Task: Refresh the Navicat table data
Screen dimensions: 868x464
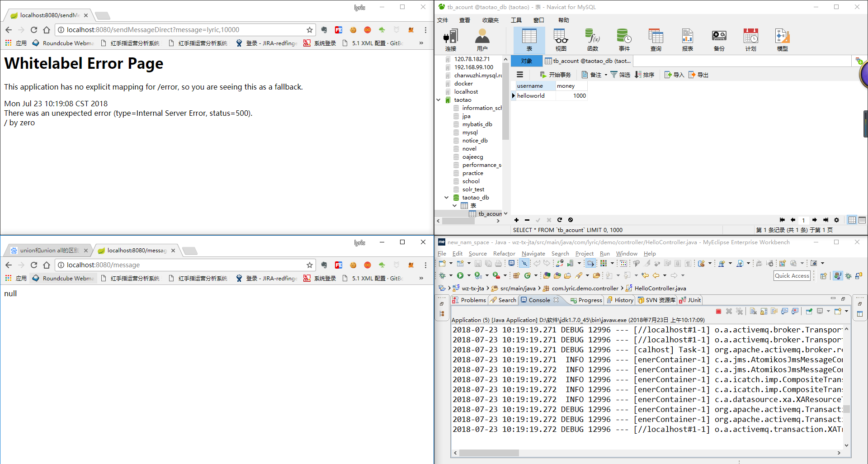Action: click(560, 220)
